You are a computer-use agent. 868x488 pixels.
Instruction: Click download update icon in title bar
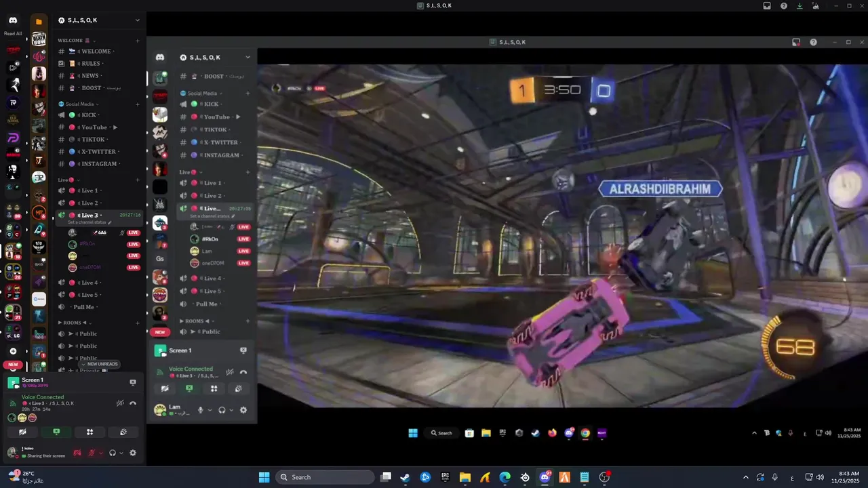(800, 5)
